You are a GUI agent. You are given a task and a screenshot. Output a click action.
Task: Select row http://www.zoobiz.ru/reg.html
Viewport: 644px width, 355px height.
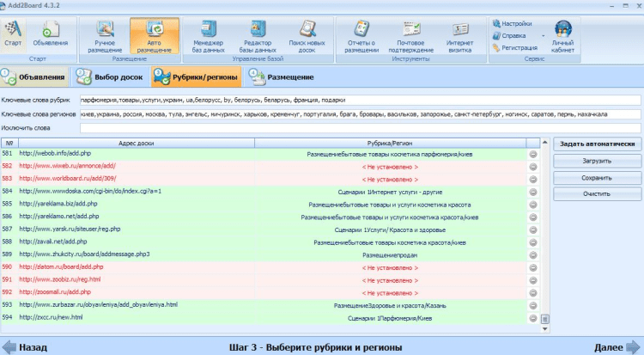pos(270,280)
